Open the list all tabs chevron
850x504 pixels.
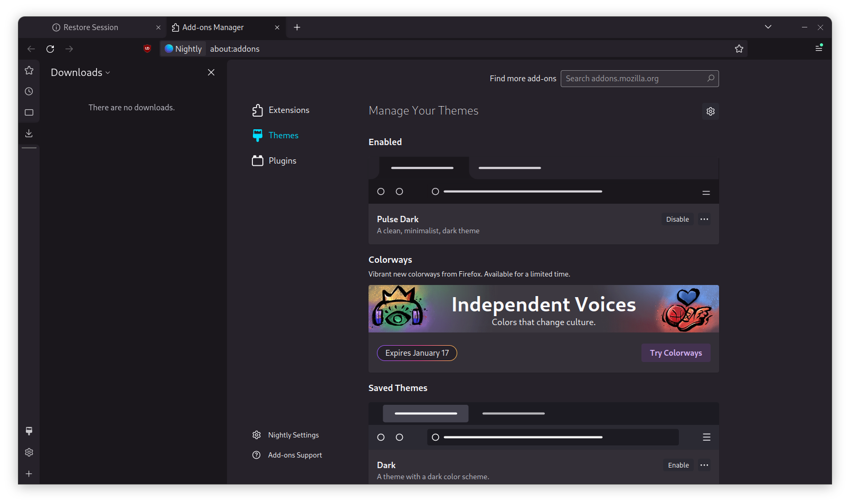(x=768, y=27)
